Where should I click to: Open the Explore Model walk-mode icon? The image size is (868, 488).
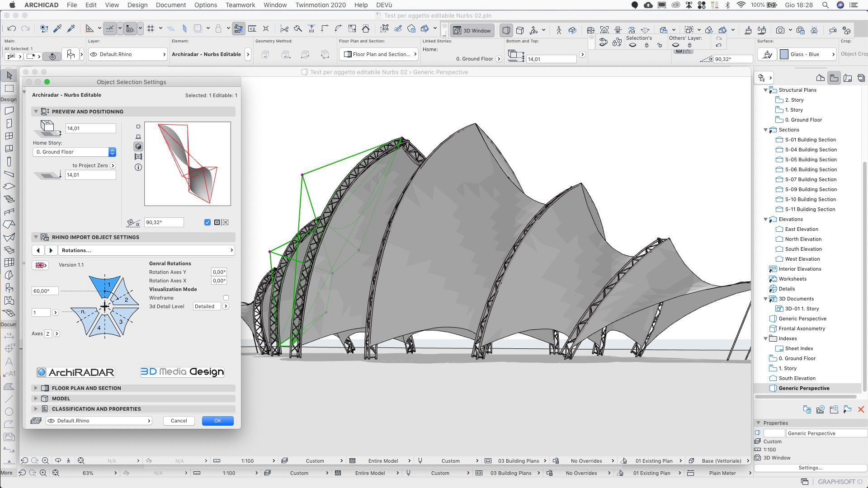pyautogui.click(x=558, y=30)
